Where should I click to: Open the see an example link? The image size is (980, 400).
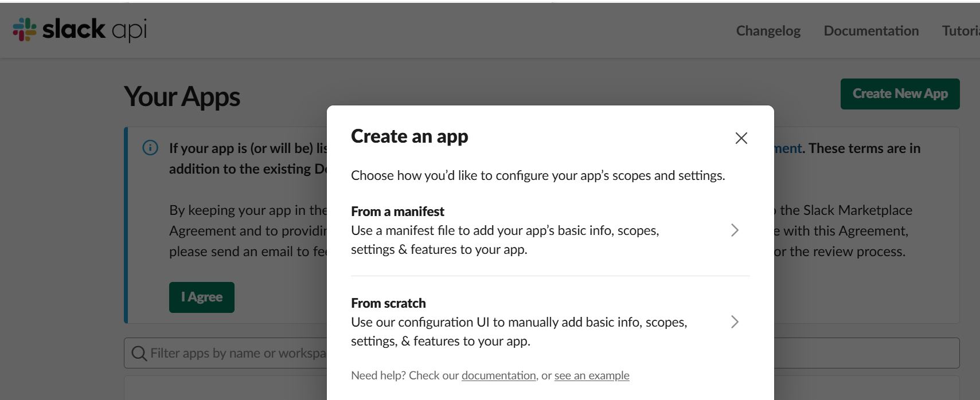pyautogui.click(x=592, y=375)
